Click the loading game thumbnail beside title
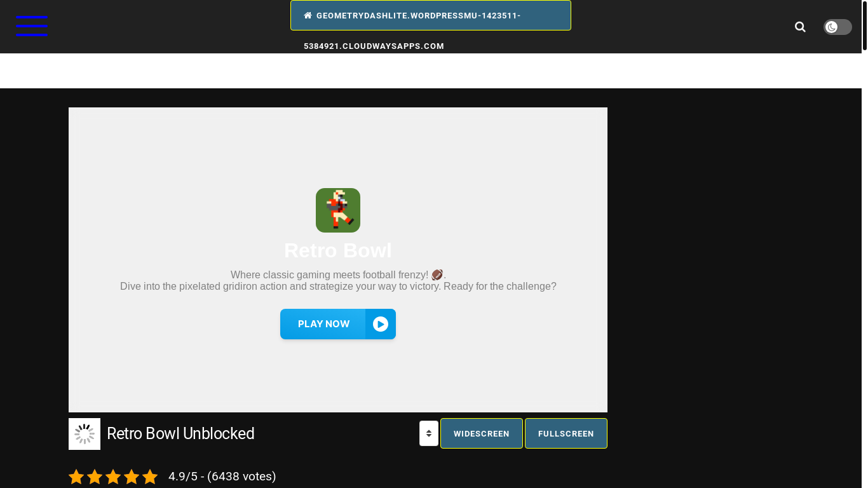This screenshot has width=868, height=488. pyautogui.click(x=85, y=434)
